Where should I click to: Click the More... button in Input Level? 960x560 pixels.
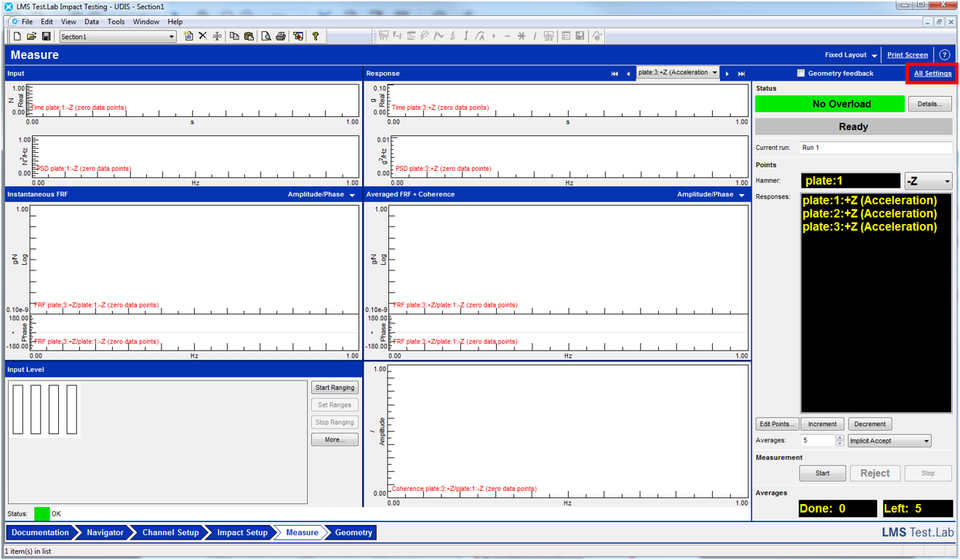[x=335, y=439]
